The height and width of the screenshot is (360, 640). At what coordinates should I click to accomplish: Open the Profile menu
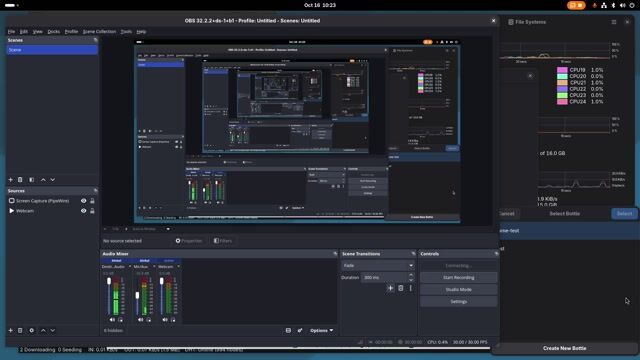click(71, 31)
